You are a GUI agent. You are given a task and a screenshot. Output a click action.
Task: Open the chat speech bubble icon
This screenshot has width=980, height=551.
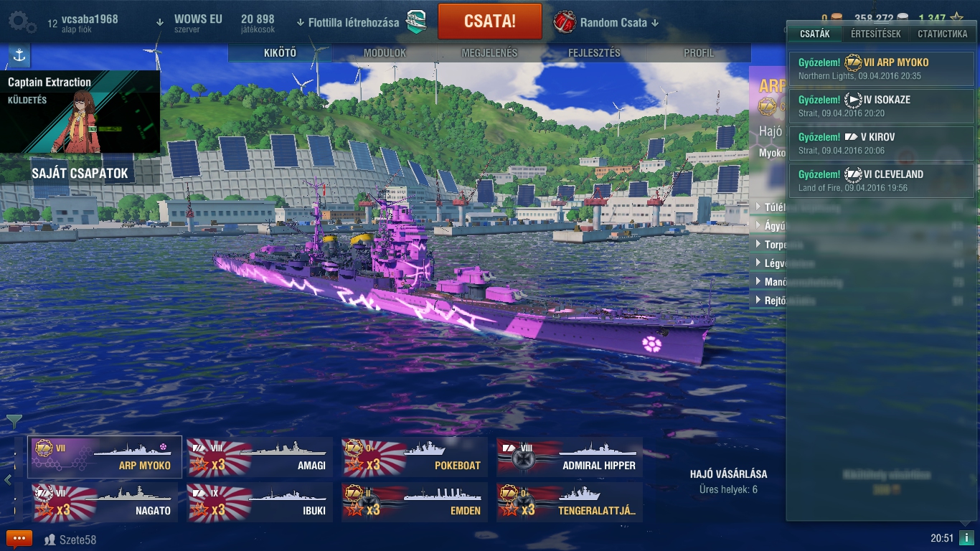[19, 538]
